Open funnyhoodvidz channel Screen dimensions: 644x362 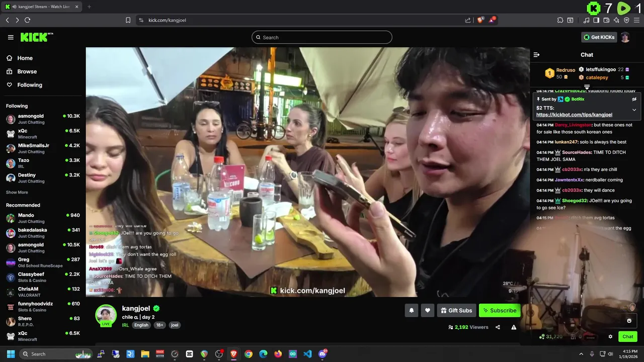coord(43,307)
